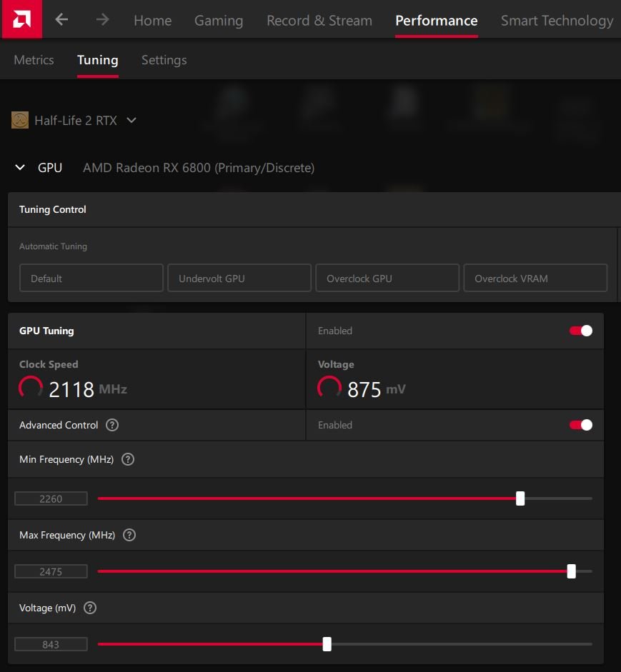
Task: Open the Settings sub-tab
Action: pos(164,59)
